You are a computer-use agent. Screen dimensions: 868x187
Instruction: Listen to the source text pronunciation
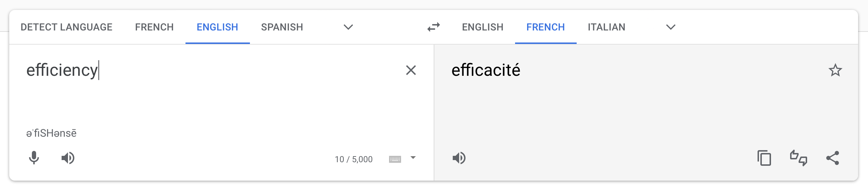click(x=68, y=158)
